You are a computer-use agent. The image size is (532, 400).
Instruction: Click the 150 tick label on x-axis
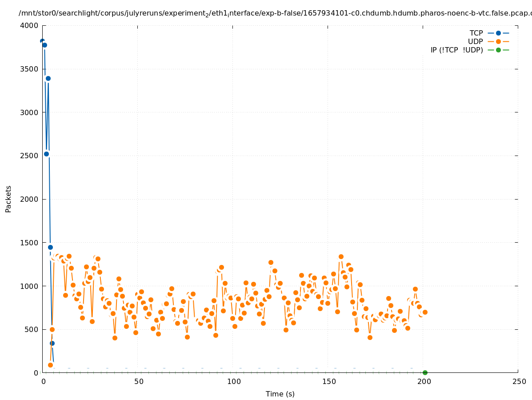328,381
